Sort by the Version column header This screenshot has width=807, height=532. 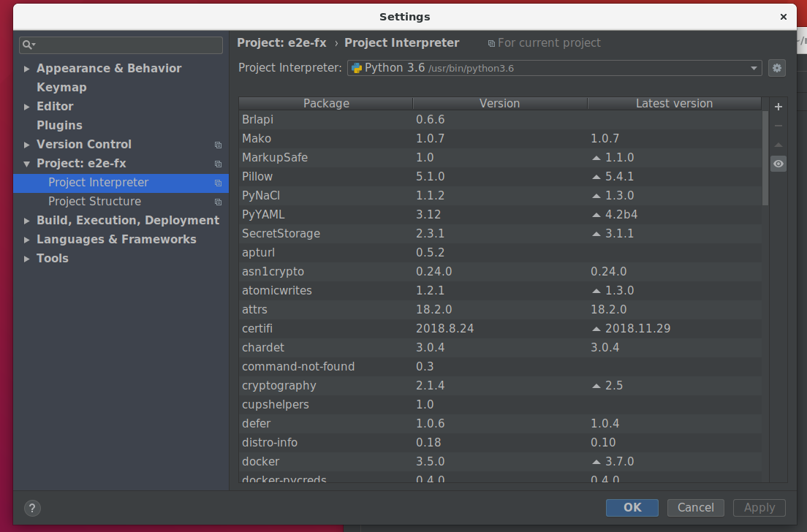[500, 104]
